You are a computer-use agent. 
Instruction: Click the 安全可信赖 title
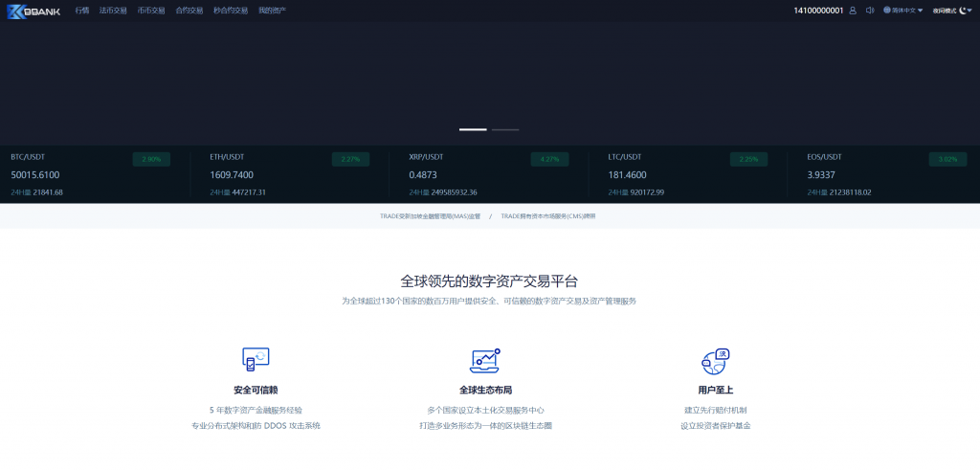(256, 391)
